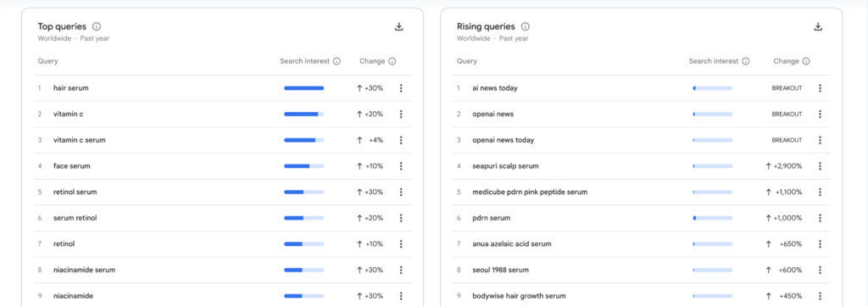Screen dimensions: 868x307
Task: Open more options for seapuri scalp serum
Action: click(820, 166)
